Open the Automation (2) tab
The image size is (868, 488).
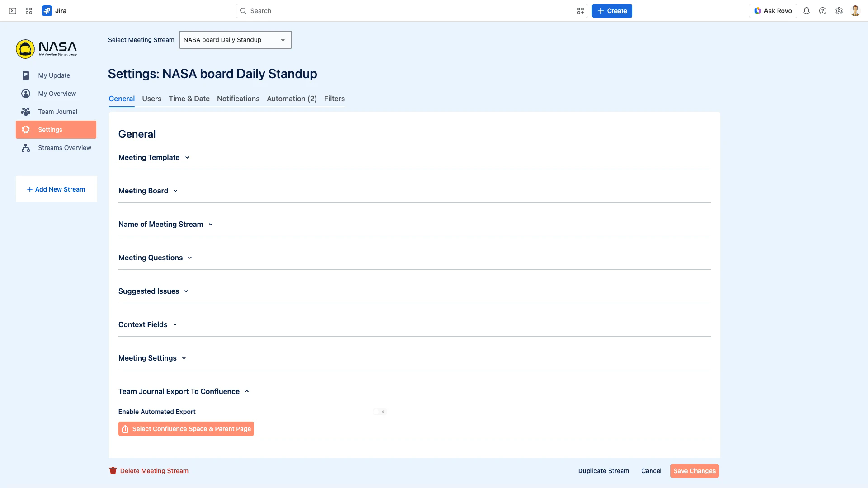pos(292,99)
